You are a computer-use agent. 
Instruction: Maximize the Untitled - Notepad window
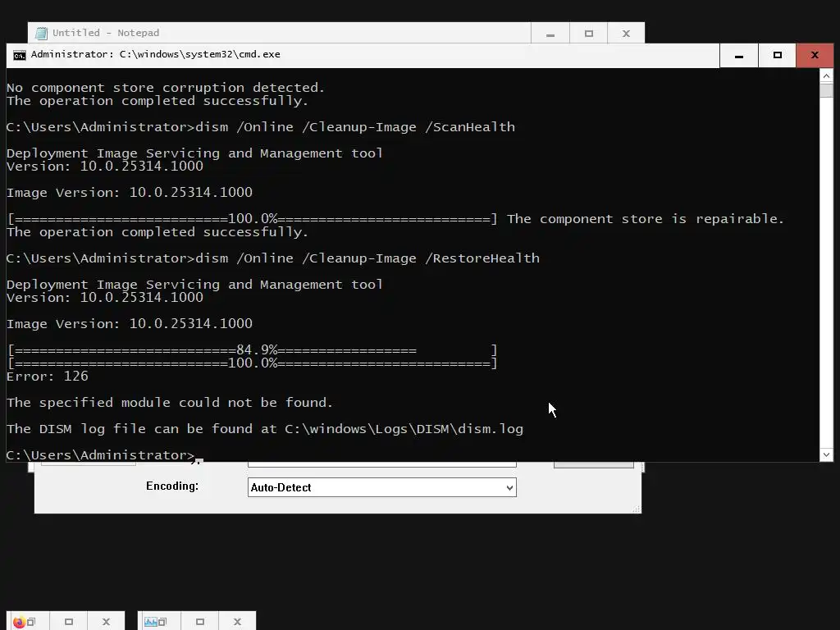(x=589, y=33)
